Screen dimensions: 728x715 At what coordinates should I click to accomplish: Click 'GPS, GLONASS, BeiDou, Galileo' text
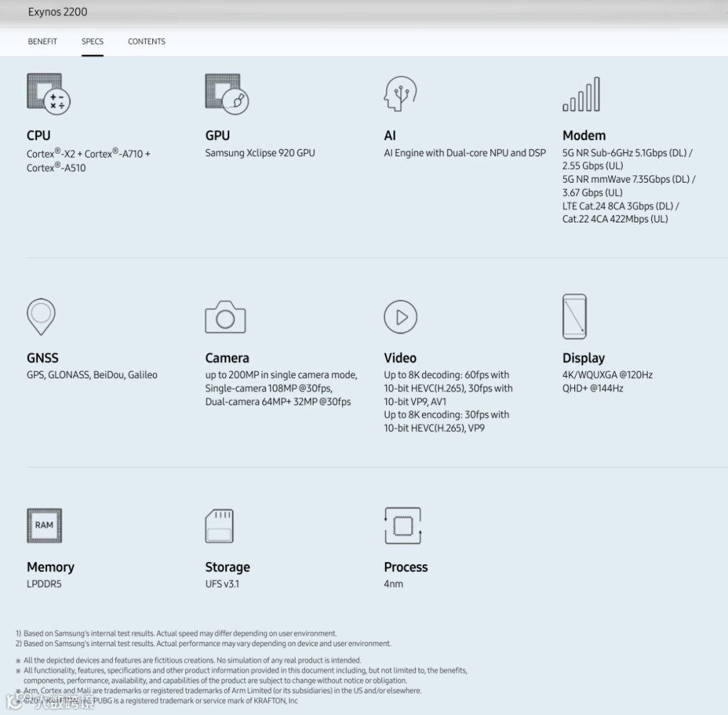coord(92,375)
